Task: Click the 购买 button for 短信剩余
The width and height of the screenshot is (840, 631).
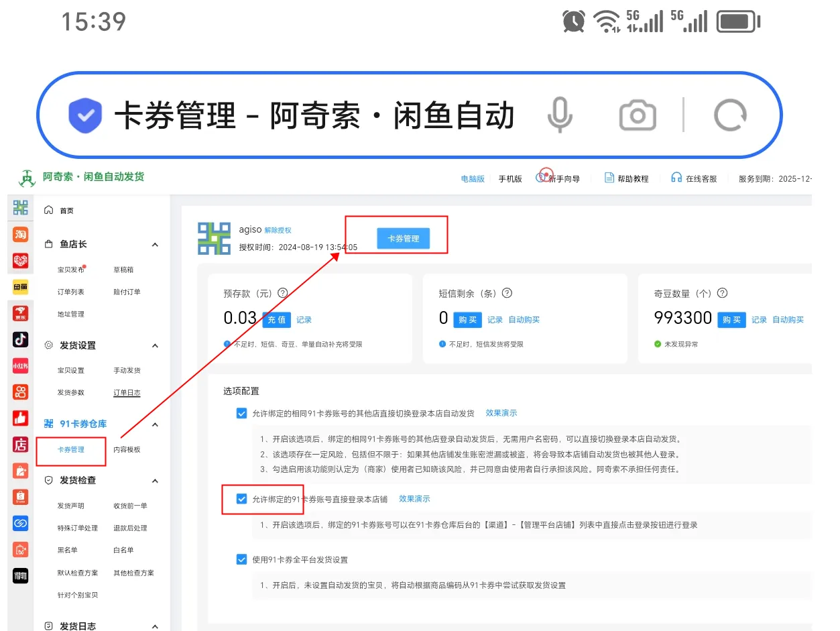Action: (468, 320)
